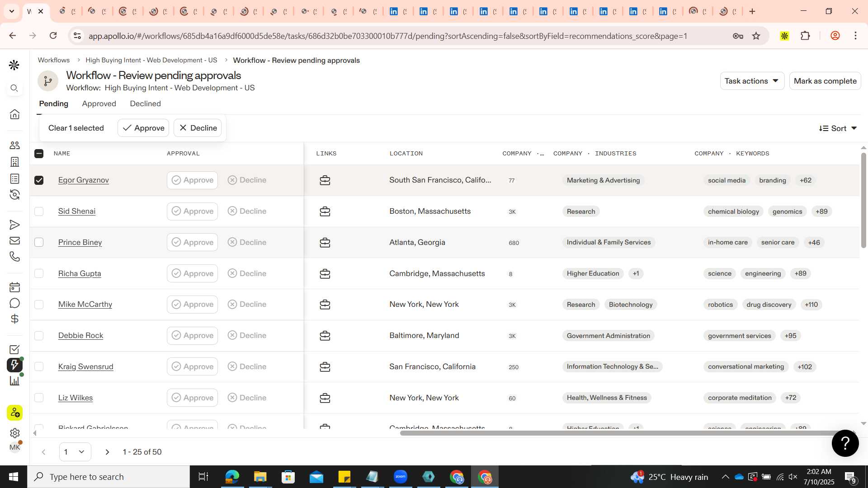Toggle the select-all header checkbox

click(x=39, y=154)
